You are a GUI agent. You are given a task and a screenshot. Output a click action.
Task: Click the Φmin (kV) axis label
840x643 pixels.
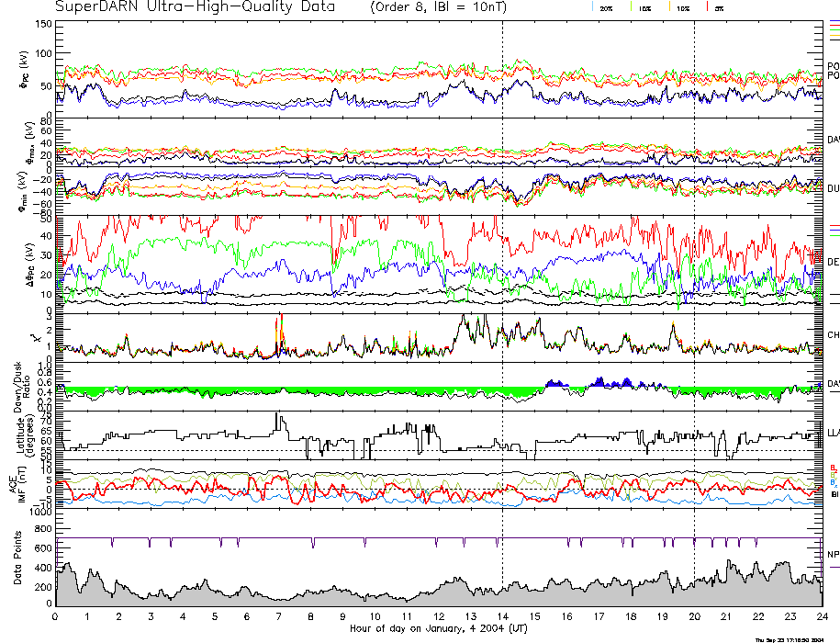pyautogui.click(x=24, y=192)
